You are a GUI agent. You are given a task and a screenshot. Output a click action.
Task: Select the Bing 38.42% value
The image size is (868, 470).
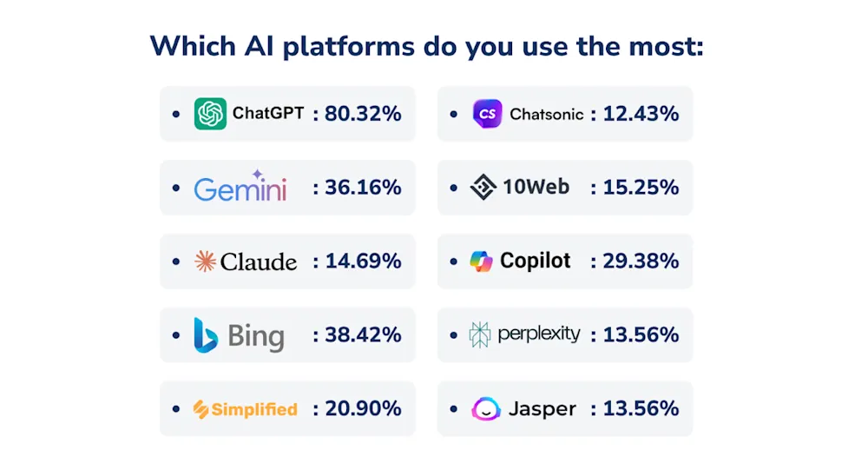point(363,334)
